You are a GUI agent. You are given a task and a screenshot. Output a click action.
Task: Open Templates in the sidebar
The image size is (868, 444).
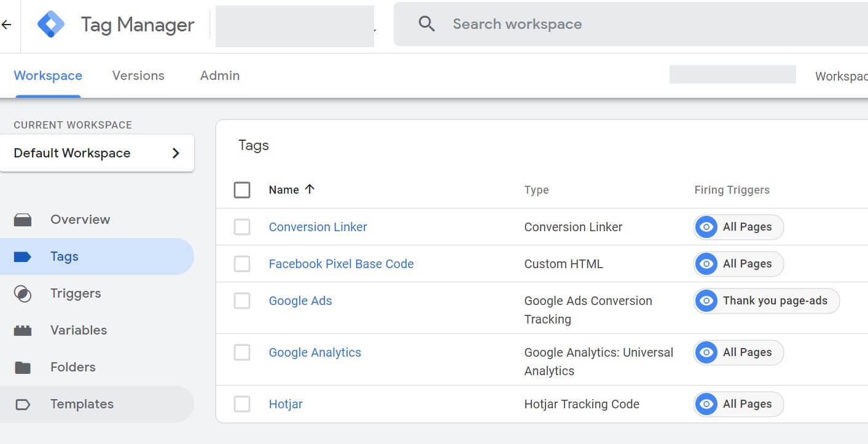(97, 404)
